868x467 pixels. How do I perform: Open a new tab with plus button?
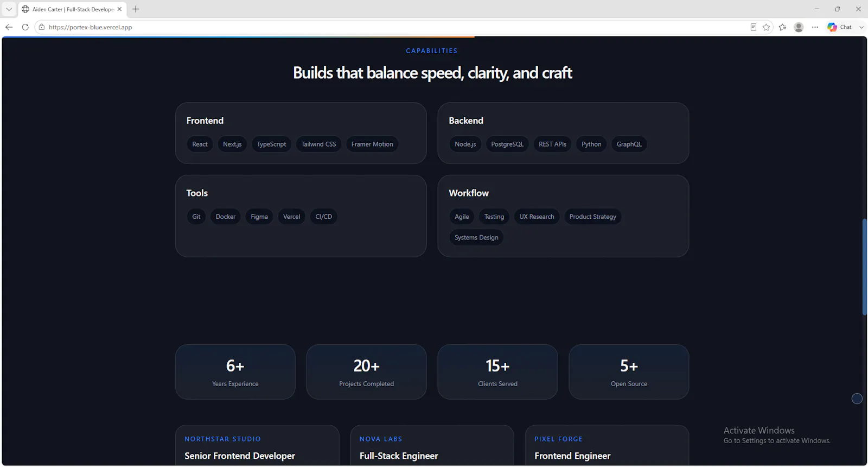(136, 9)
